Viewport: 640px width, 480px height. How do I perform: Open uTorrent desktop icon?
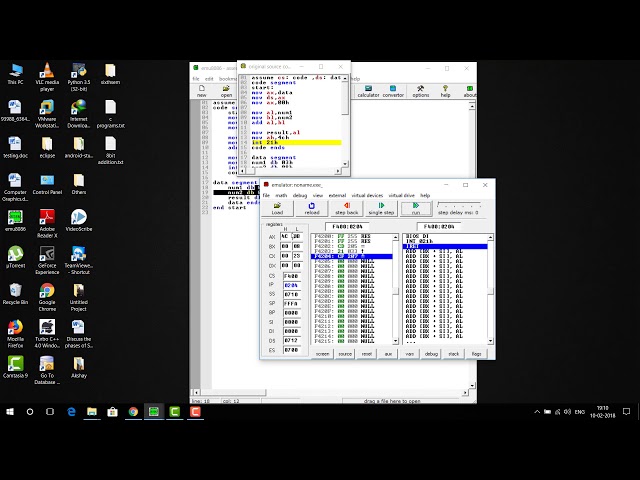tap(16, 257)
